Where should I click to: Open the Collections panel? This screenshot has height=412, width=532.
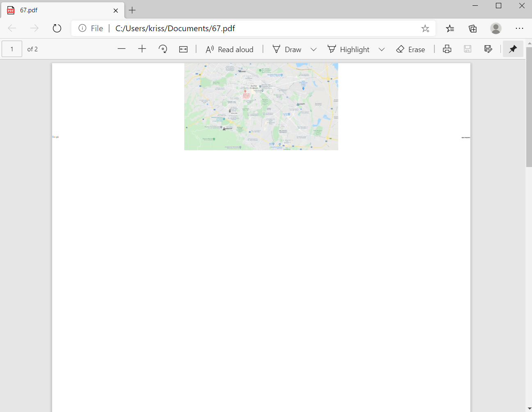tap(473, 28)
